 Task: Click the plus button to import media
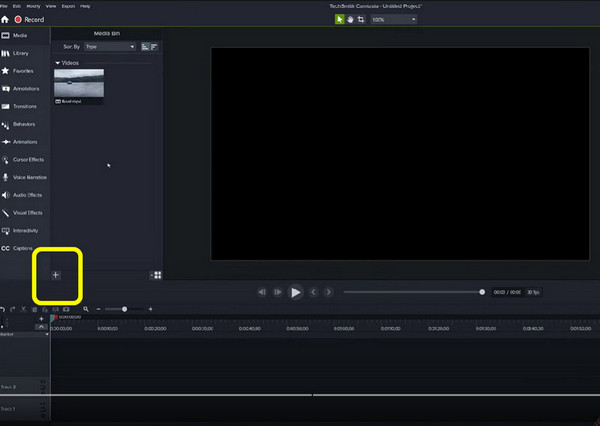tap(56, 275)
